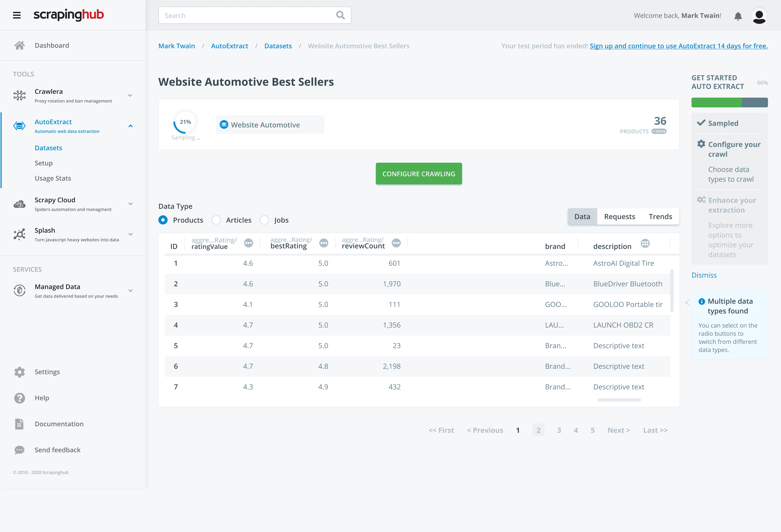781x532 pixels.
Task: Click the Configure Crawling button
Action: point(419,174)
